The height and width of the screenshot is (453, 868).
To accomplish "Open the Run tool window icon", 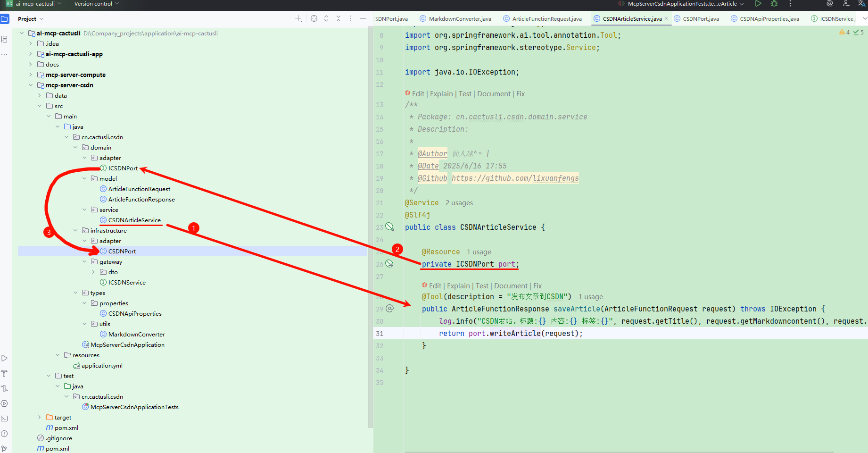I will [x=5, y=358].
